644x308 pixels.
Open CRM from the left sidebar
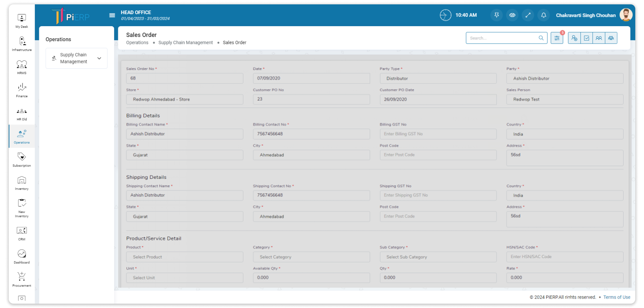point(22,234)
